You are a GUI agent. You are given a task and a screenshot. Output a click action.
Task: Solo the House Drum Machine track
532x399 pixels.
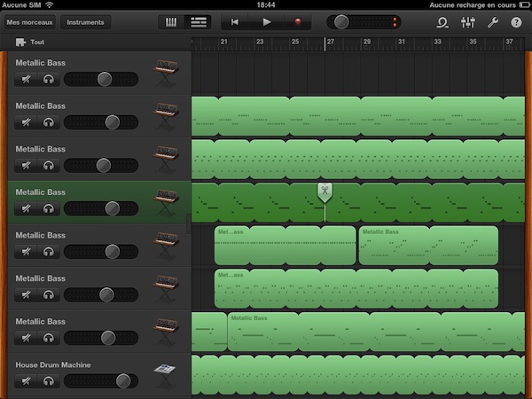click(x=49, y=381)
